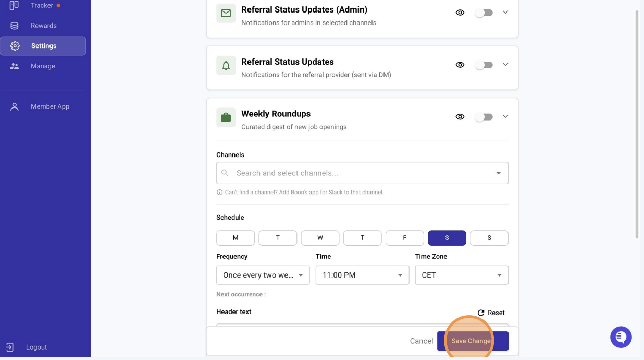Focus the Search and select channels field
644x360 pixels.
pos(362,173)
